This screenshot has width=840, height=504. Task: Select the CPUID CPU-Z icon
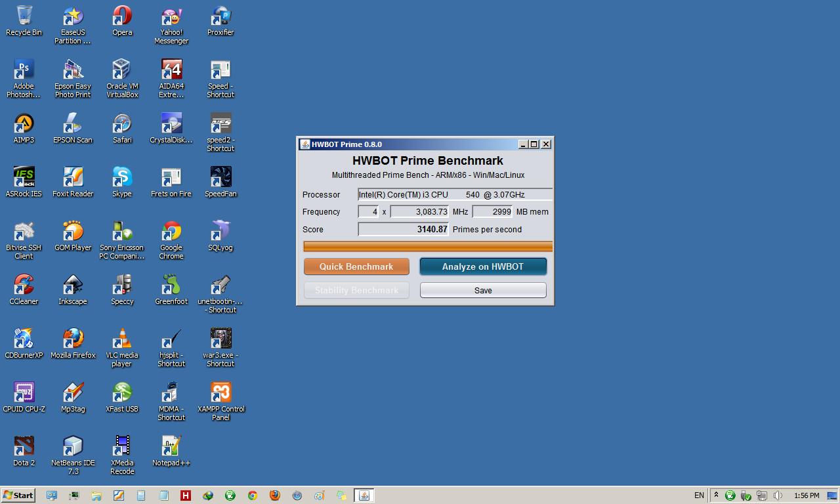click(x=24, y=397)
